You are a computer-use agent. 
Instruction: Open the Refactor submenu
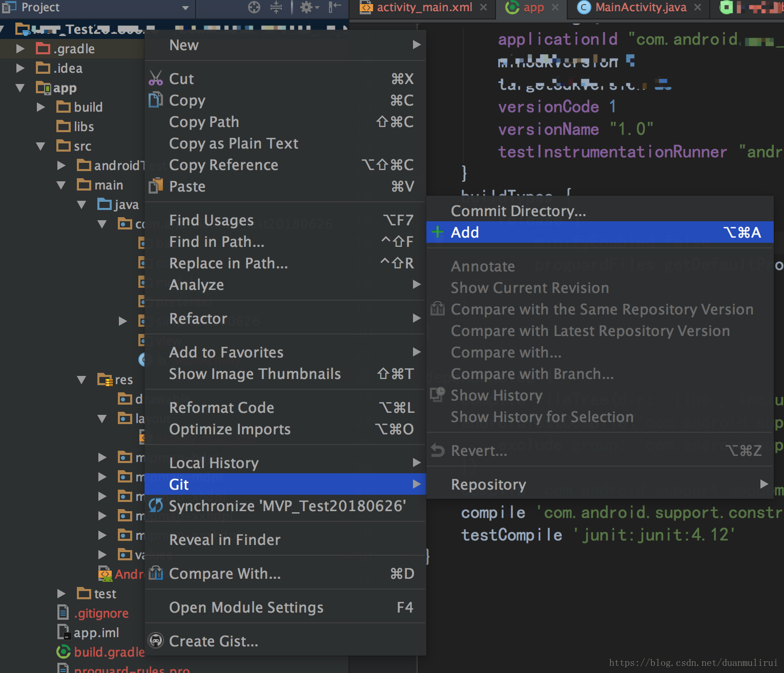click(x=285, y=319)
